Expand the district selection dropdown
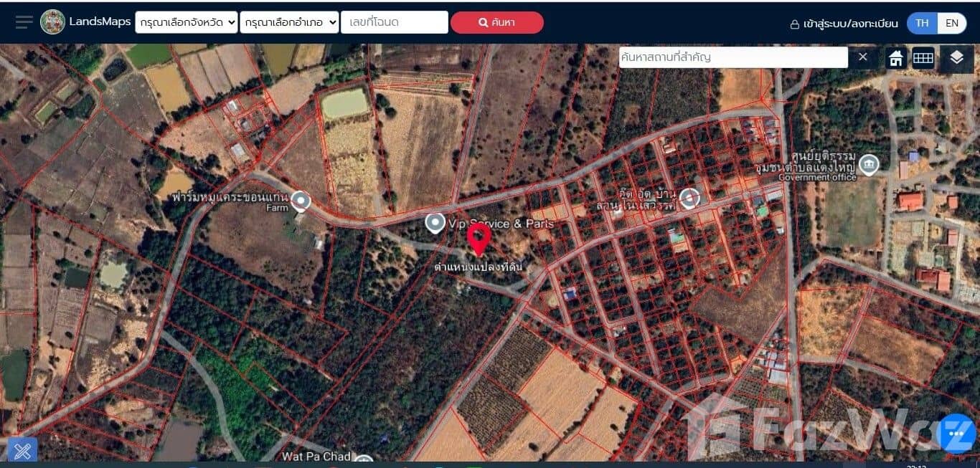 click(290, 22)
